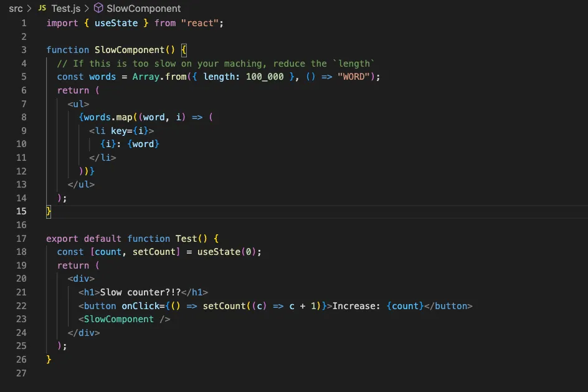
Task: Click line number 15 in the gutter
Action: (21, 211)
